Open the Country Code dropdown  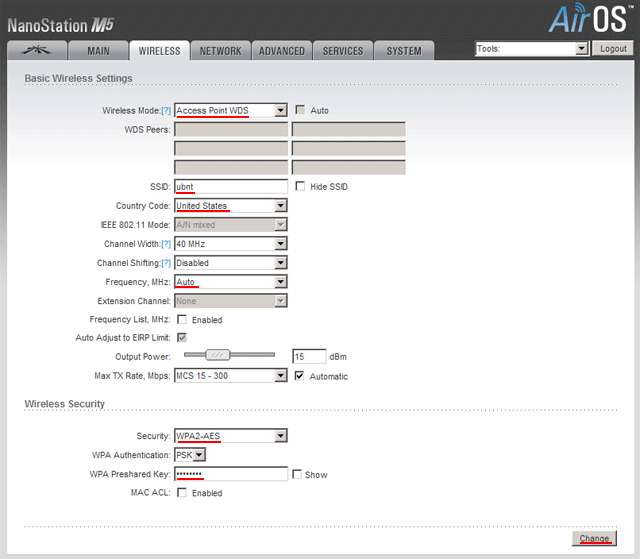pos(231,206)
